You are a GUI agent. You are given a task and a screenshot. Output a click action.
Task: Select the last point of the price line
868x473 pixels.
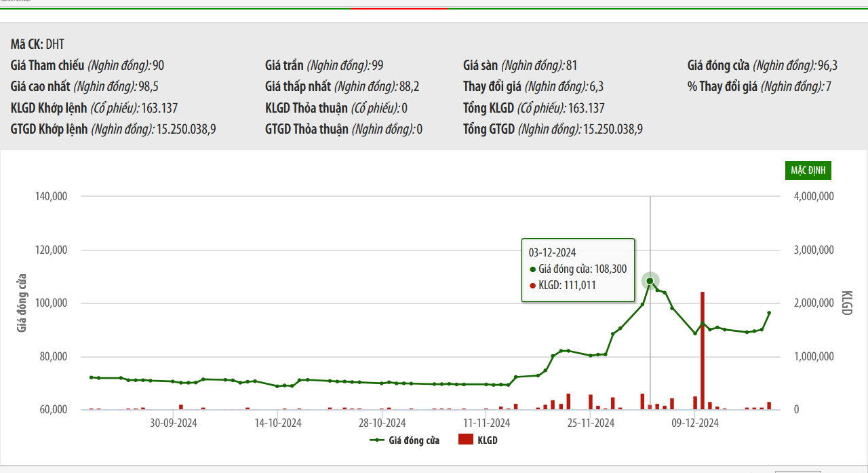769,313
